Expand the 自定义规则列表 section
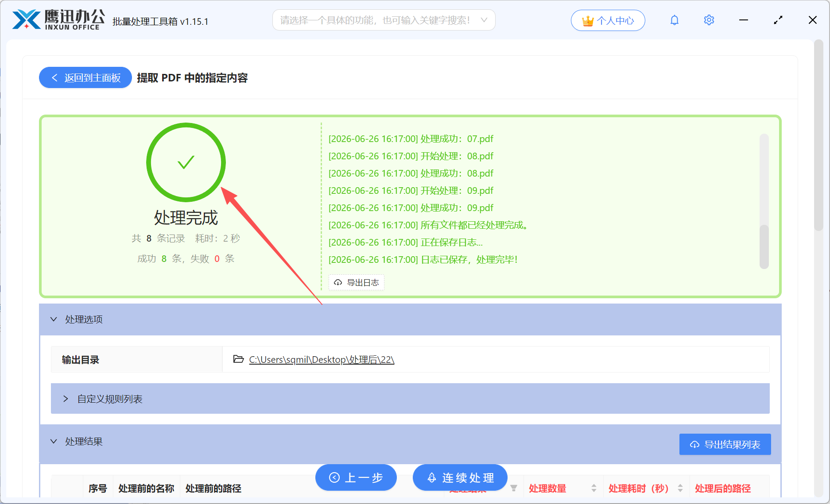 (66, 399)
